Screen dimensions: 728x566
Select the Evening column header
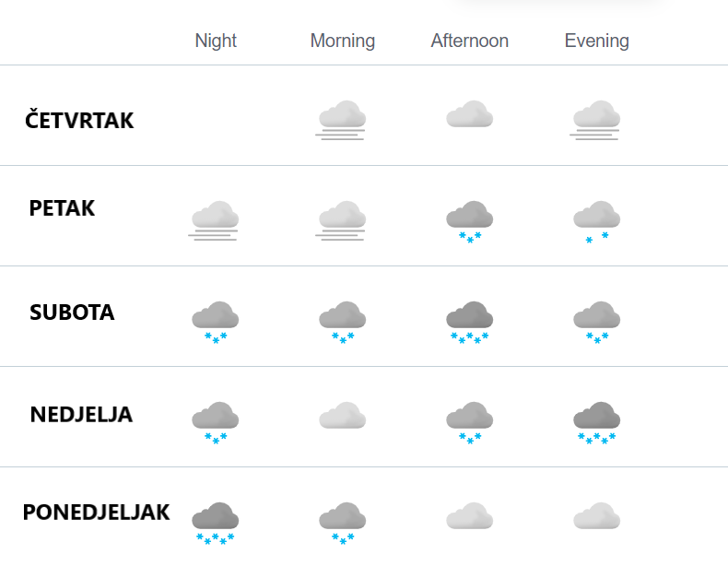pyautogui.click(x=596, y=41)
